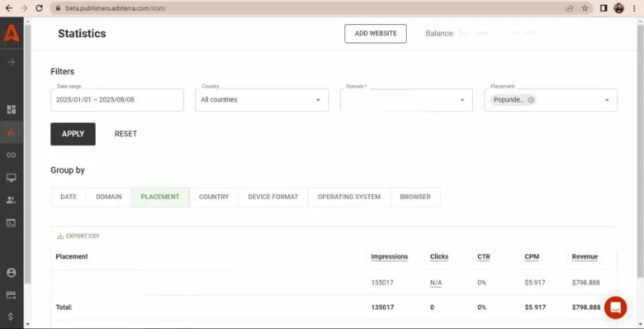
Task: Group statistics by Browser tab
Action: click(415, 197)
